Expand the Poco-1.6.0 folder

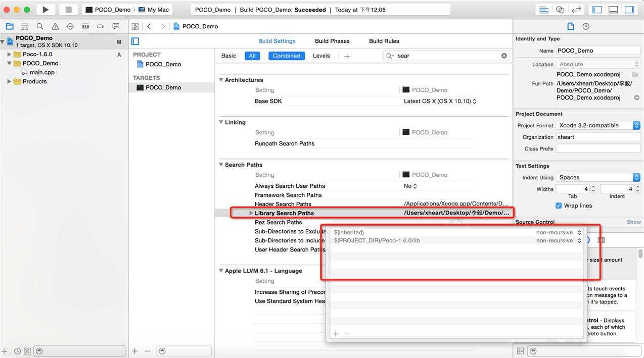(x=9, y=54)
